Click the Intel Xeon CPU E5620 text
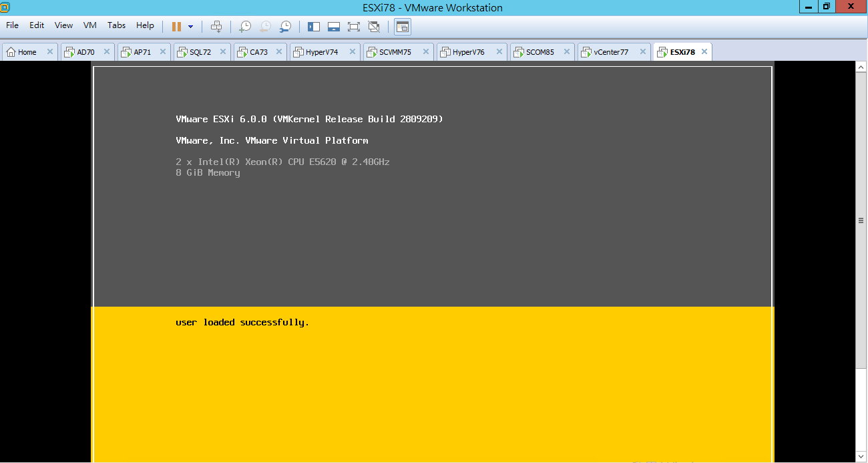The height and width of the screenshot is (463, 868). (282, 162)
